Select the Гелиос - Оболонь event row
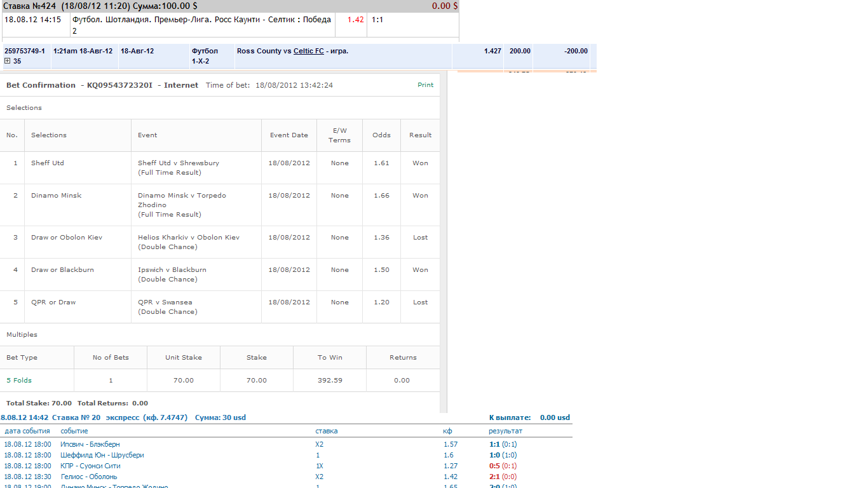868x488 pixels. (x=89, y=477)
